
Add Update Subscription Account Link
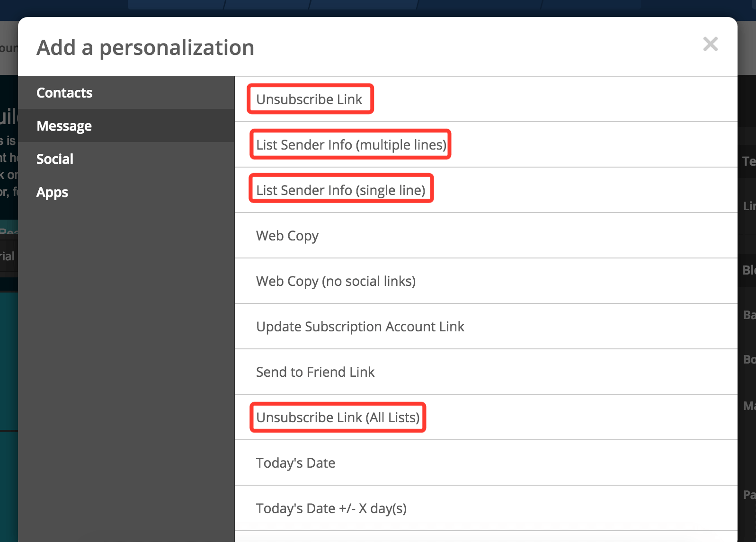[x=360, y=327]
